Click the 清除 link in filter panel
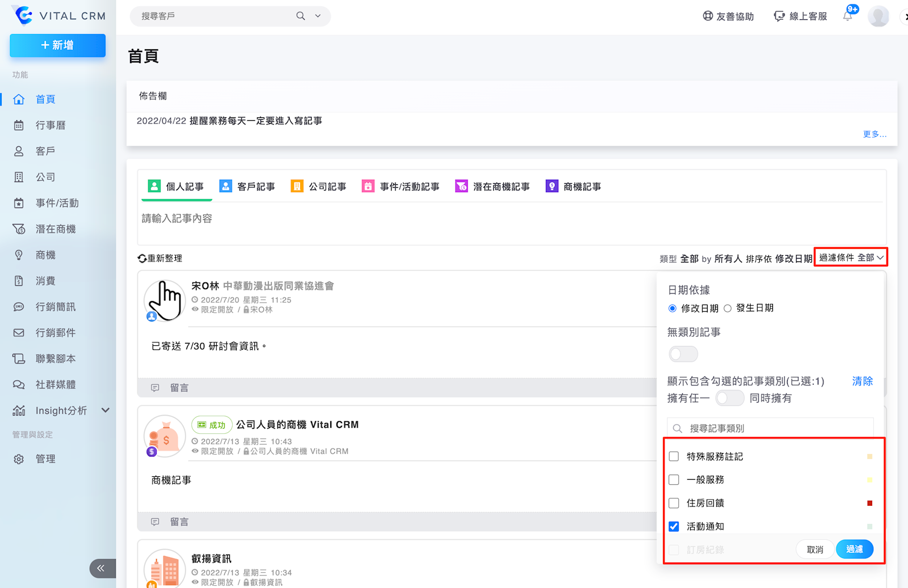The image size is (908, 588). tap(862, 381)
